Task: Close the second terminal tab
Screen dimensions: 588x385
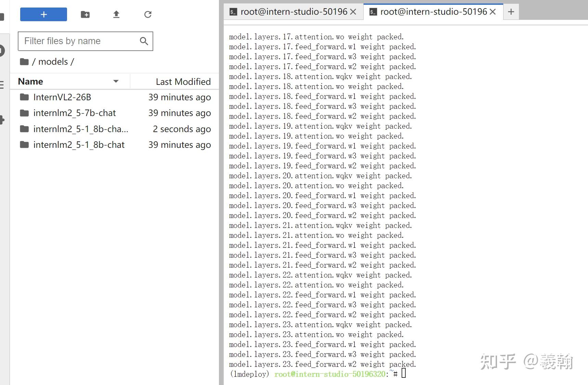Action: 493,12
